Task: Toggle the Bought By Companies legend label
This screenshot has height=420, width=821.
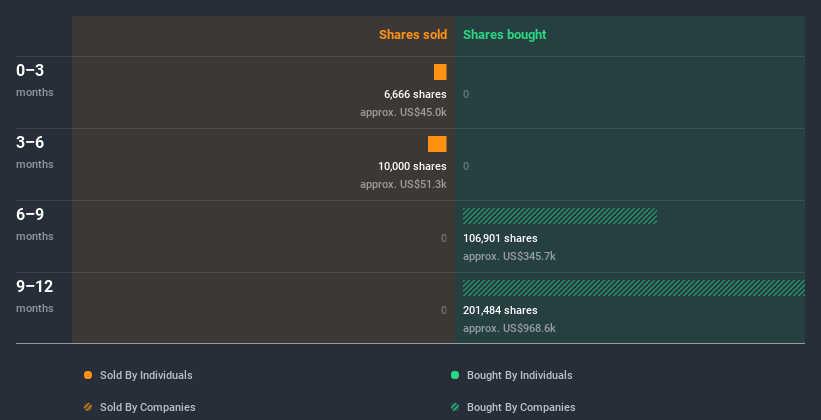Action: [x=521, y=407]
